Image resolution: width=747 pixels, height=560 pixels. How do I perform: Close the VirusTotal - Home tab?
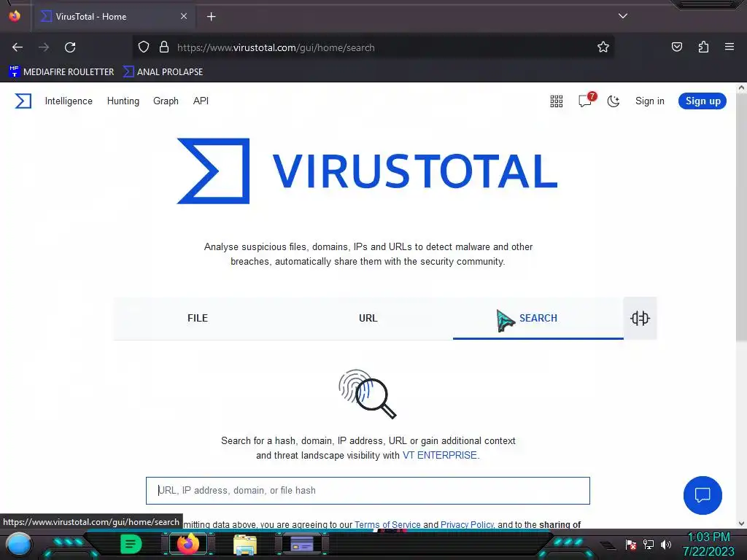click(184, 16)
